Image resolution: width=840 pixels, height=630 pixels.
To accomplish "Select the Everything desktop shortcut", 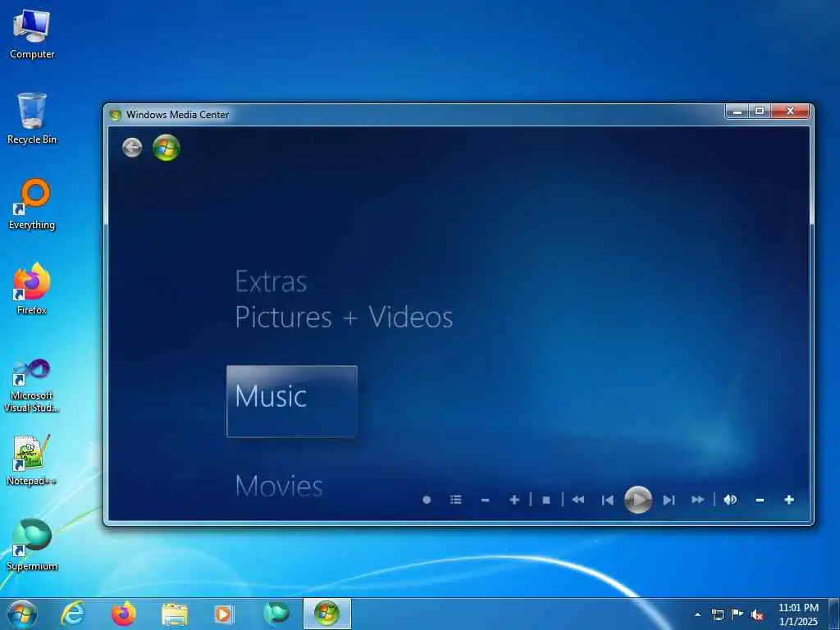I will click(x=32, y=204).
